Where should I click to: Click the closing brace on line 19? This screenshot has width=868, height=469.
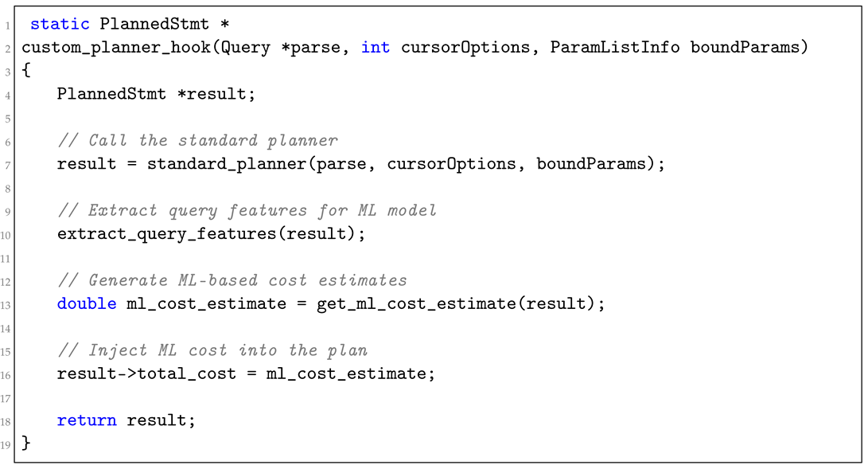pyautogui.click(x=26, y=443)
